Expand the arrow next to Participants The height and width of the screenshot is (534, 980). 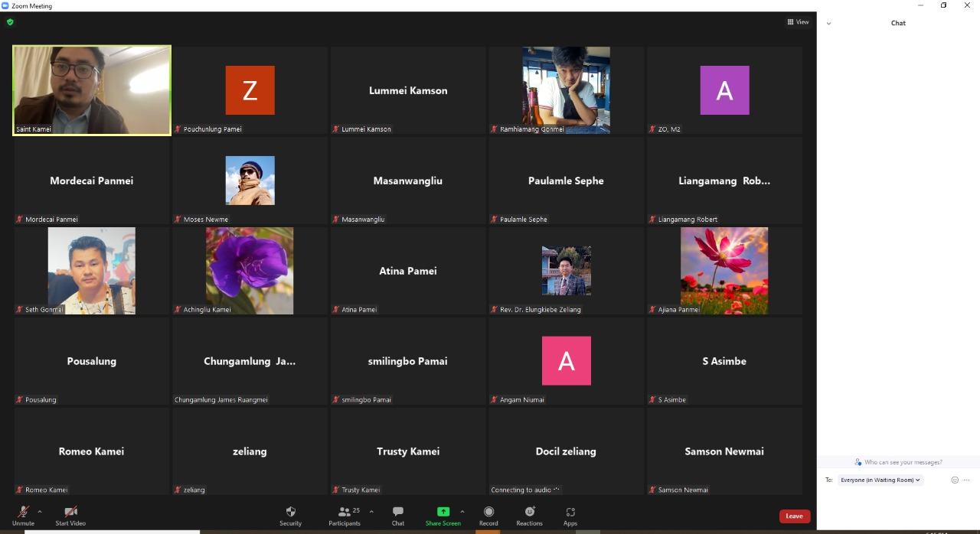pyautogui.click(x=371, y=511)
